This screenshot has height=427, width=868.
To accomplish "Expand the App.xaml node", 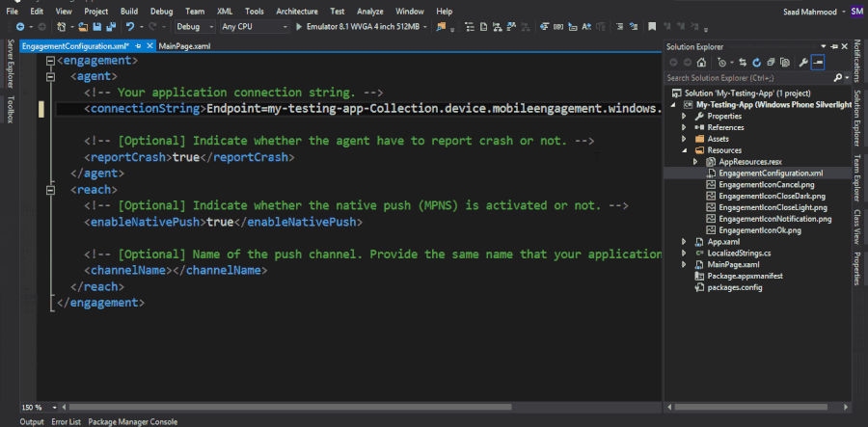I will (x=684, y=242).
